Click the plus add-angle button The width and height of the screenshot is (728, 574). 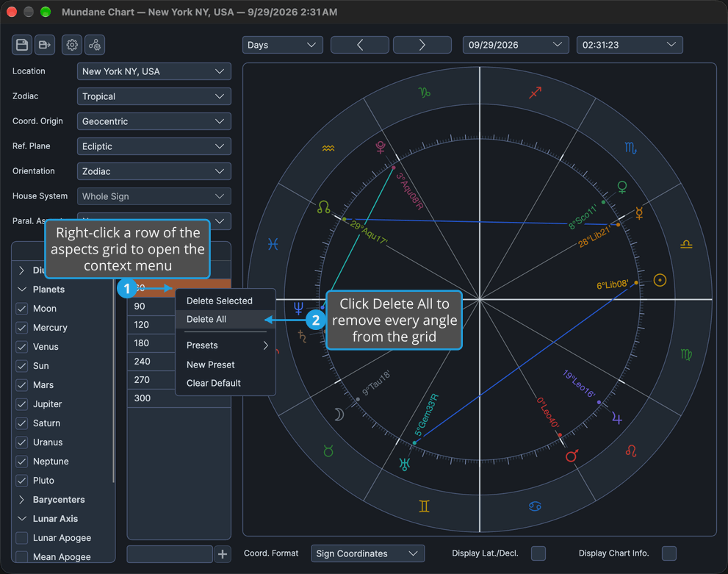point(223,554)
